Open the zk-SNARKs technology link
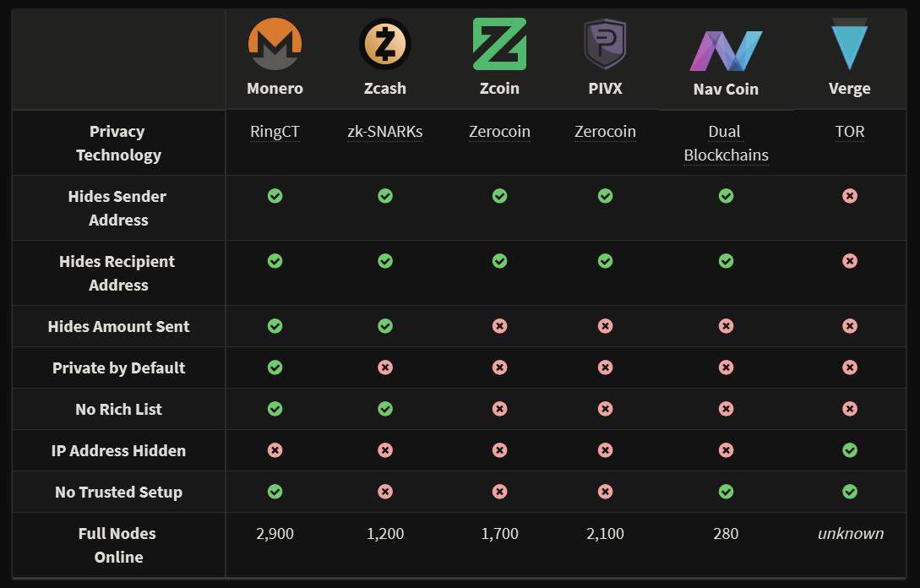 click(x=385, y=132)
